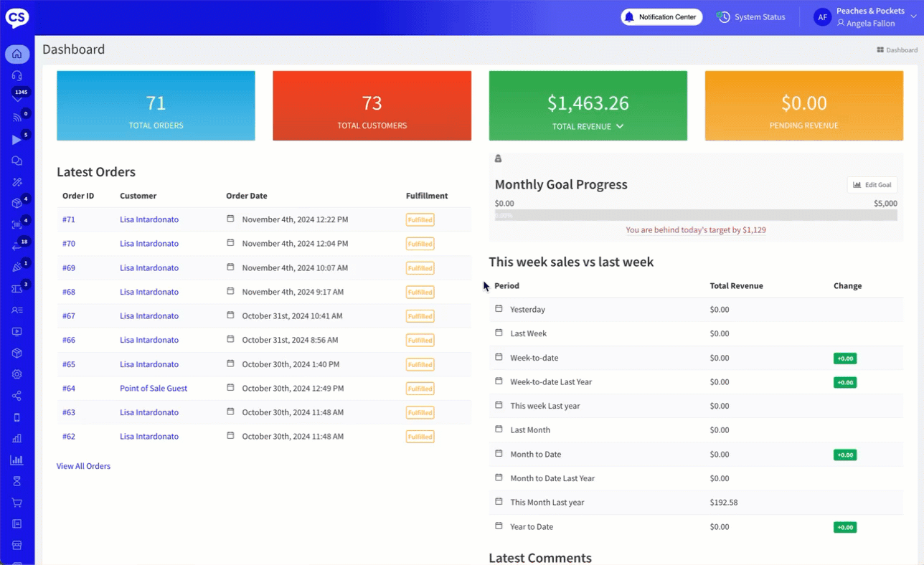Open the Notification Center
Viewport: 924px width, 565px height.
pyautogui.click(x=661, y=17)
